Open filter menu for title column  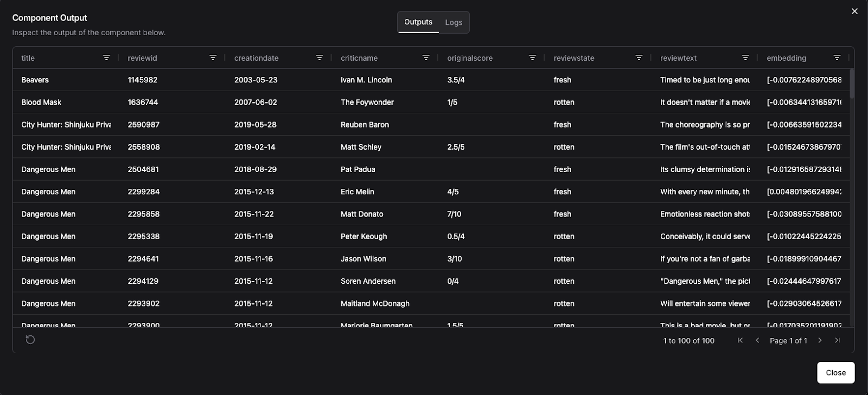click(x=106, y=58)
